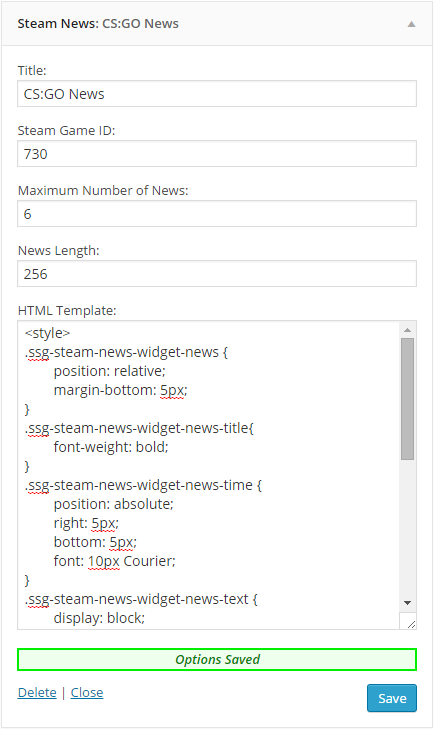Collapse the Steam News widget panel arrow

[x=411, y=24]
